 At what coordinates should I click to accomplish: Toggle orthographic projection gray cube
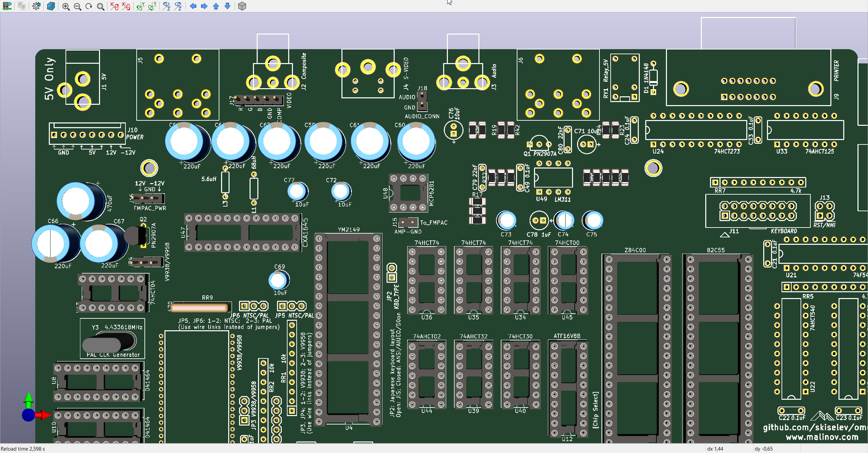coord(242,6)
